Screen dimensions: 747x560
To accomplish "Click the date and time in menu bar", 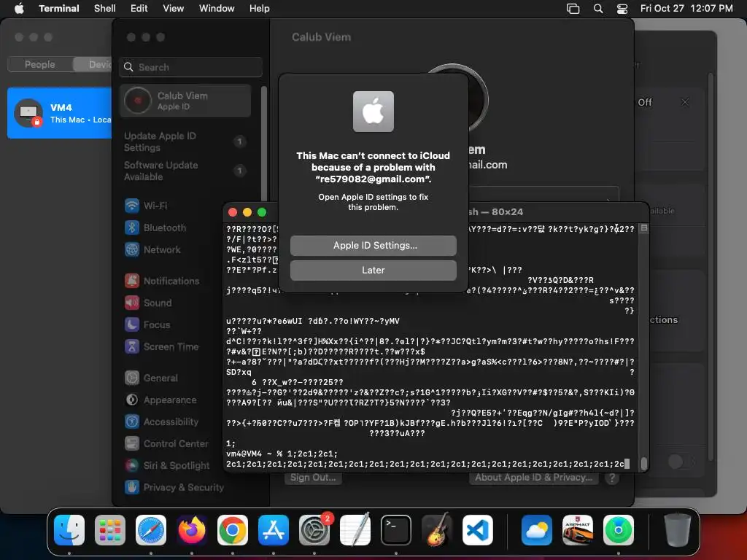I will click(686, 8).
